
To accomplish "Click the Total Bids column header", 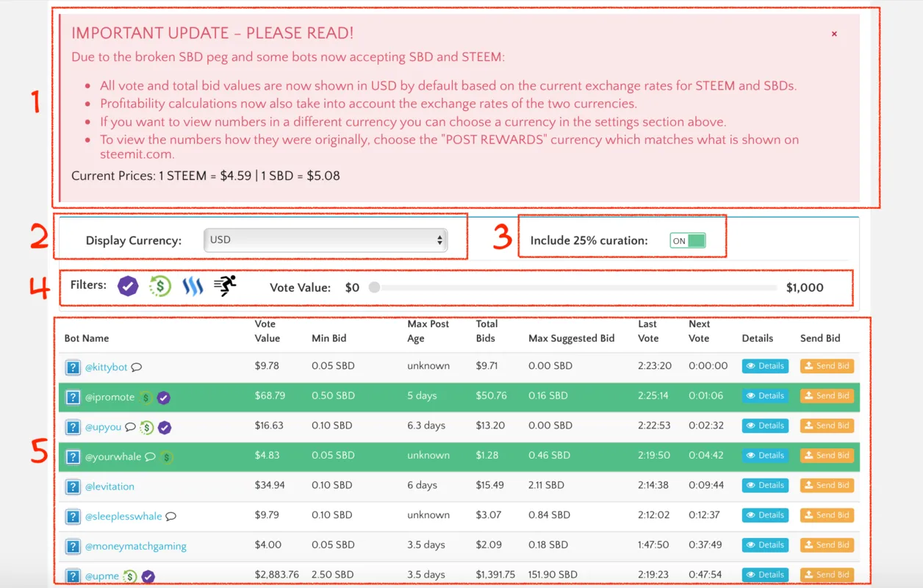I will 487,331.
